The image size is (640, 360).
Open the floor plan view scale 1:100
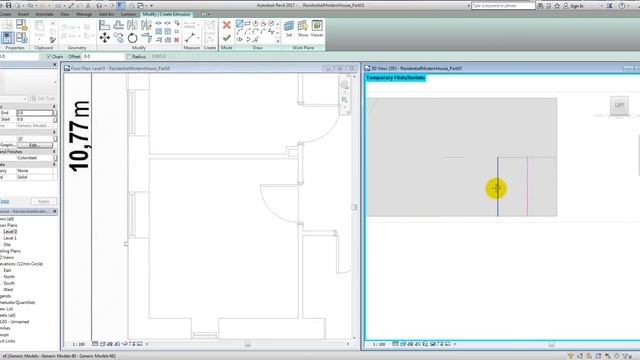pyautogui.click(x=78, y=344)
